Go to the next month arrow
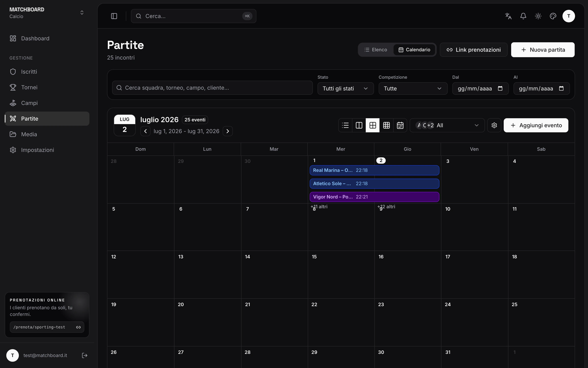 tap(228, 131)
